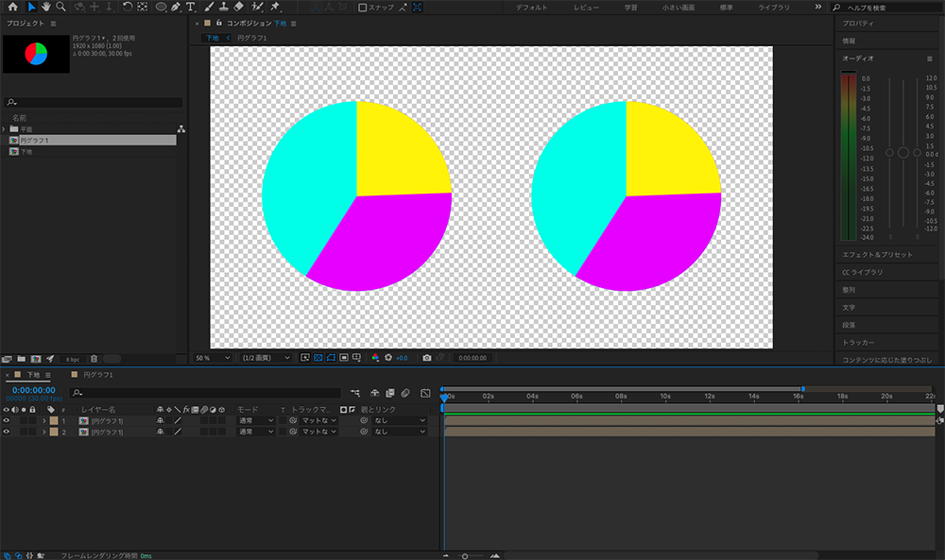The width and height of the screenshot is (945, 560).
Task: Select the Pan Behind anchor point tool
Action: (143, 7)
